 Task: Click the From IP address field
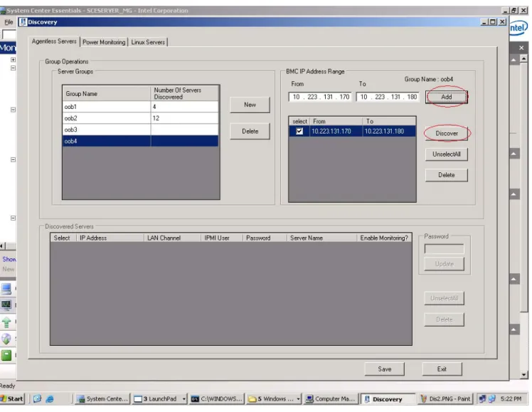pos(319,97)
